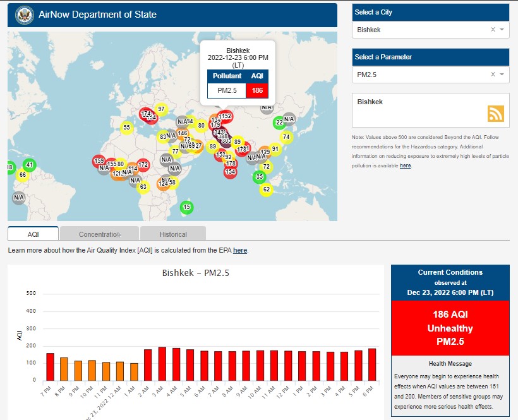Viewport: 518px width, 420px height.
Task: Click the yellow map marker labeled 97
Action: coord(161,109)
